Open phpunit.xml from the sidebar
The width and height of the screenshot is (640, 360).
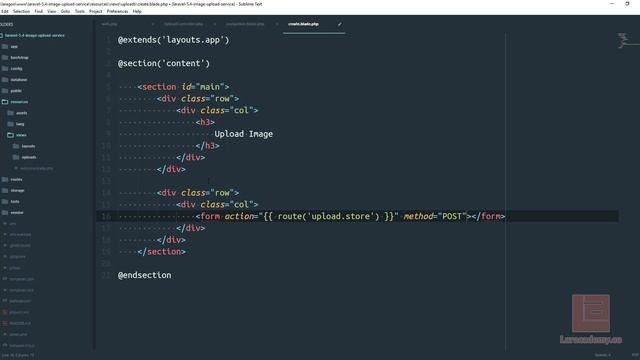(x=19, y=312)
